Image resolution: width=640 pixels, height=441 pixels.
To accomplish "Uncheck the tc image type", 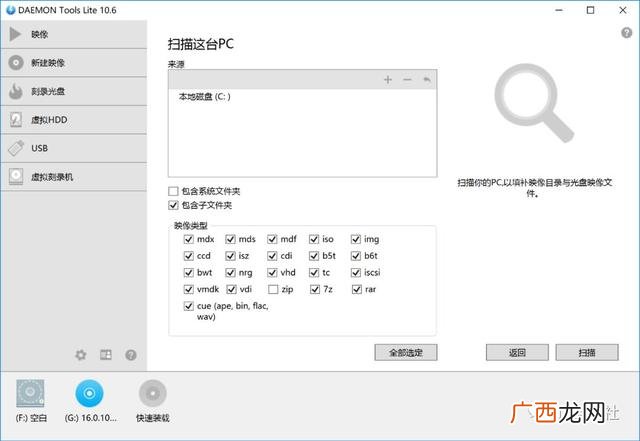I will tap(314, 272).
